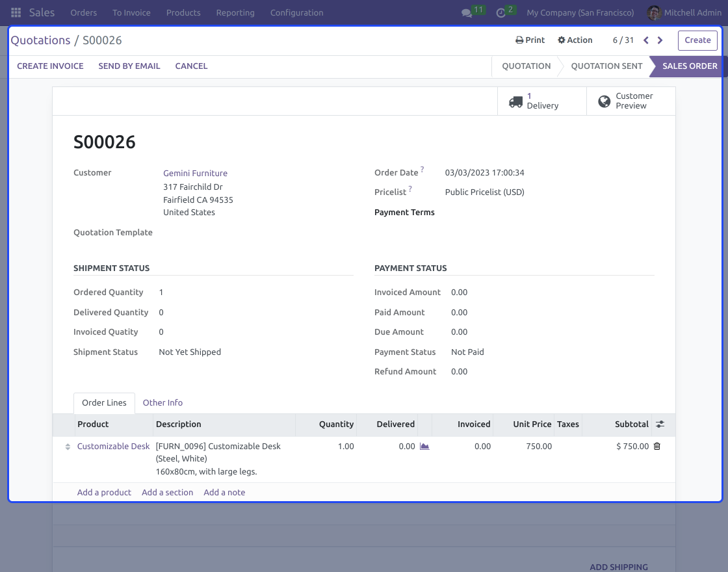
Task: Open the Print menu
Action: (530, 40)
